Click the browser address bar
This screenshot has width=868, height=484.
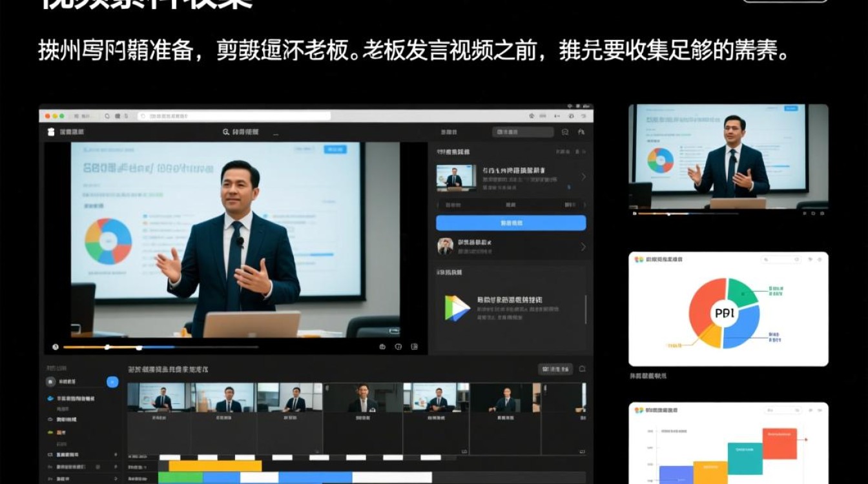point(234,116)
